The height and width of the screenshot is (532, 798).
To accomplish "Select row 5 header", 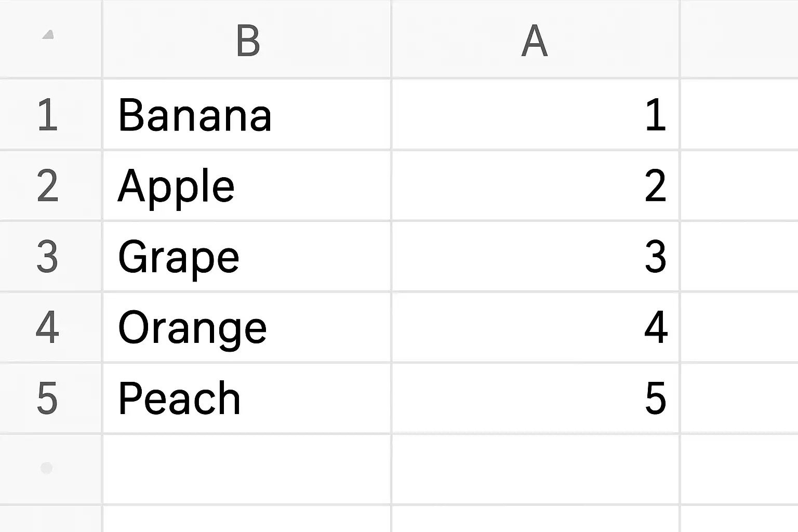I will [48, 398].
